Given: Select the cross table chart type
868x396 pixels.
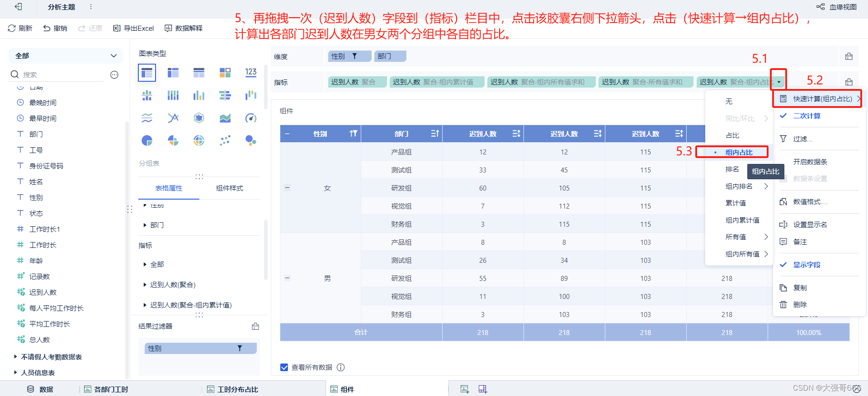Looking at the screenshot, I should pyautogui.click(x=173, y=73).
